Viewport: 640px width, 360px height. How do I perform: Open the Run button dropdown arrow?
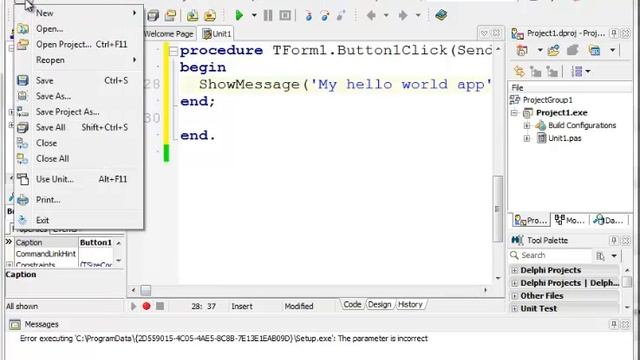click(254, 16)
